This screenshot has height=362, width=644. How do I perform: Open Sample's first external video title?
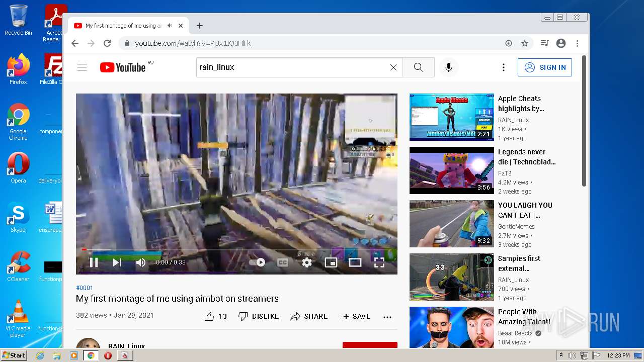pos(519,263)
